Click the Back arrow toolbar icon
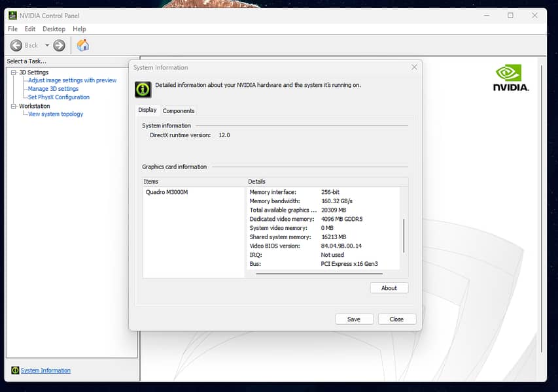This screenshot has width=558, height=392. click(x=16, y=45)
